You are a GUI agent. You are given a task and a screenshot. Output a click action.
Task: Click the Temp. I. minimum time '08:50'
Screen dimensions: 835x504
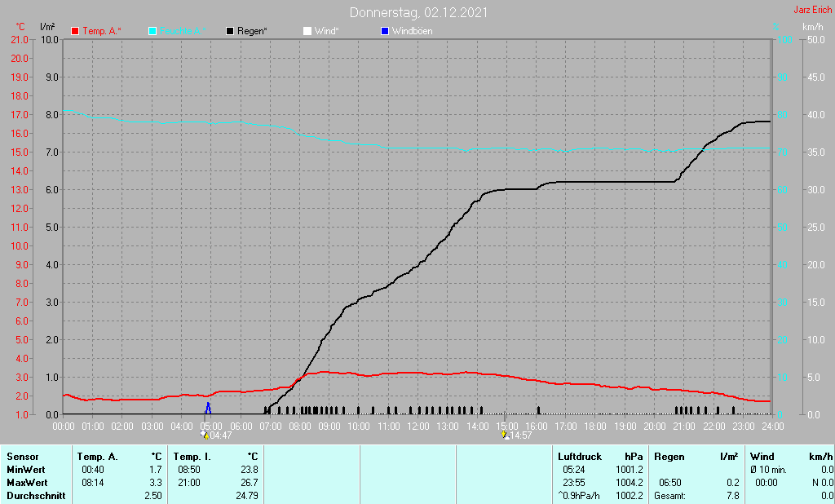click(x=189, y=470)
